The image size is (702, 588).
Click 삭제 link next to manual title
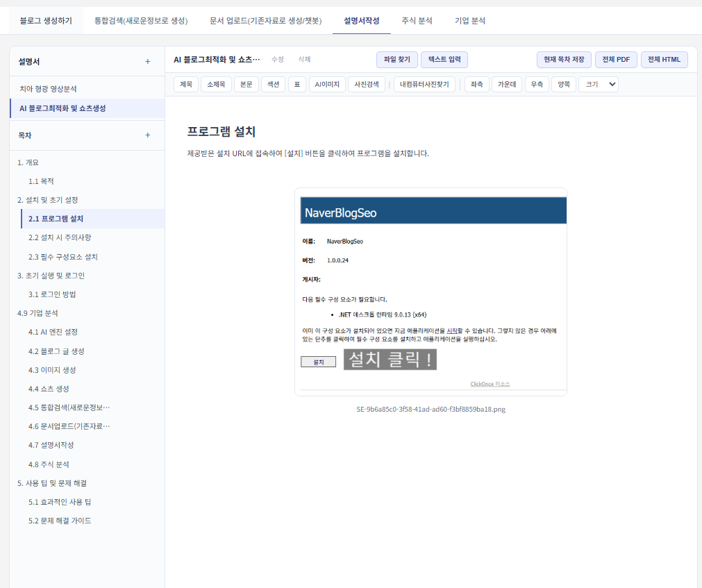coord(304,59)
